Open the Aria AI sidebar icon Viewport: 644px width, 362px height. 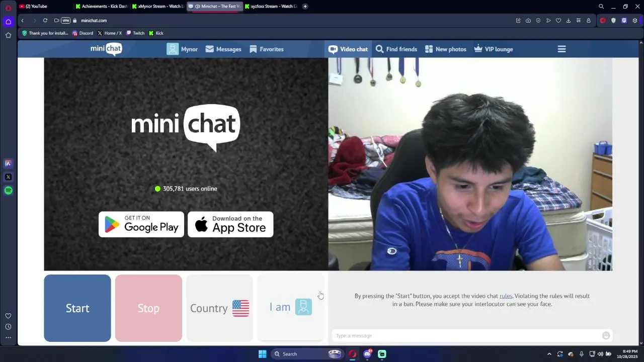[8, 163]
